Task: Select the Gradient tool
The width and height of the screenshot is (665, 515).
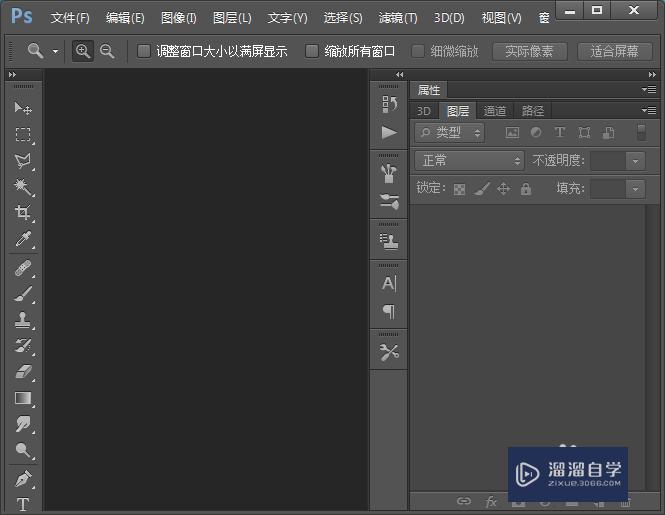Action: [x=23, y=398]
